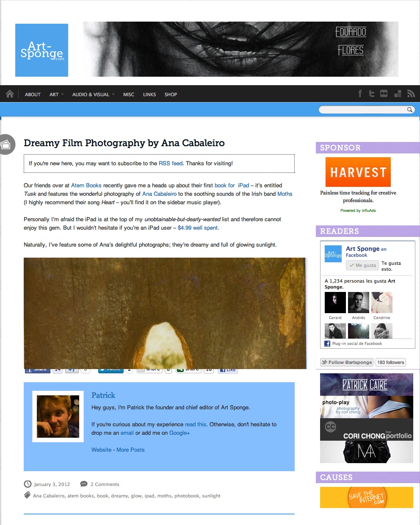Viewport: 420px width, 525px height.
Task: Open the SHOP menu item
Action: click(171, 94)
